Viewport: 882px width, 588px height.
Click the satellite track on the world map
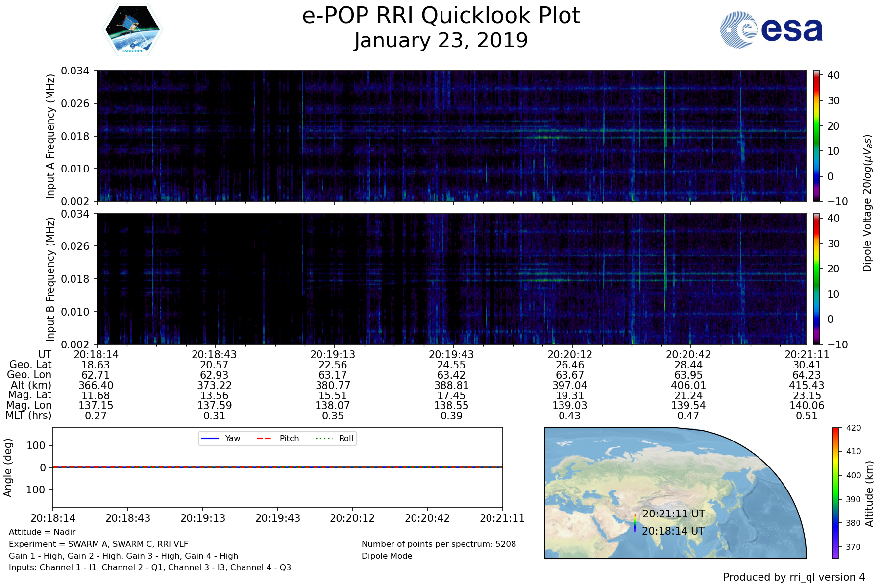(635, 523)
